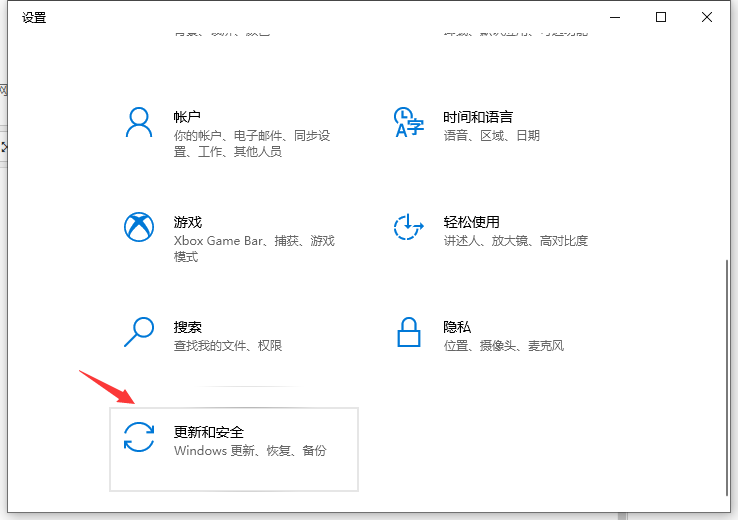Click the Xbox Game Bar description text
Viewport: 738px width, 520px height.
[254, 248]
